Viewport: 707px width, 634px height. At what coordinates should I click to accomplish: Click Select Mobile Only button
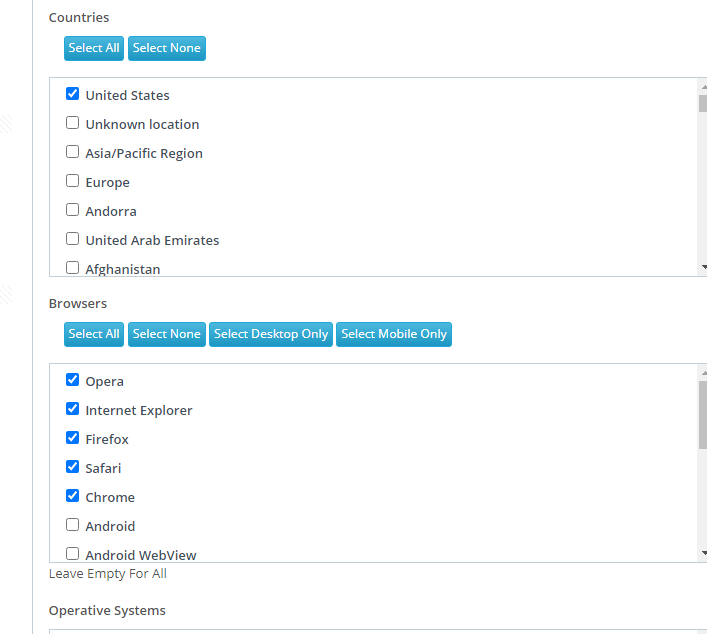tap(394, 334)
